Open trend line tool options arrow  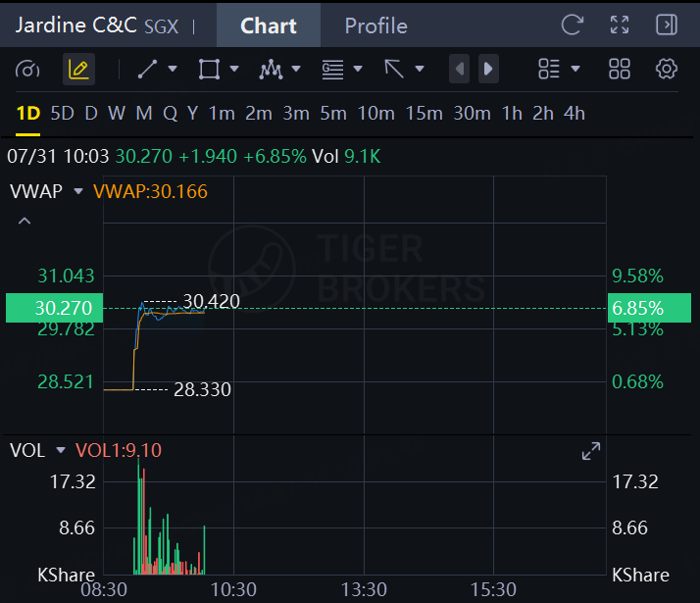(173, 69)
